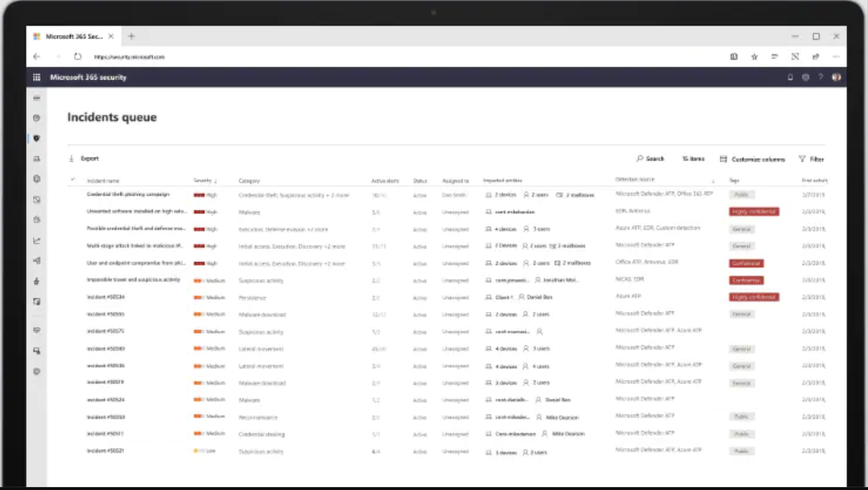Click the Dan Smith assignee cell
The width and height of the screenshot is (868, 490).
coord(454,195)
